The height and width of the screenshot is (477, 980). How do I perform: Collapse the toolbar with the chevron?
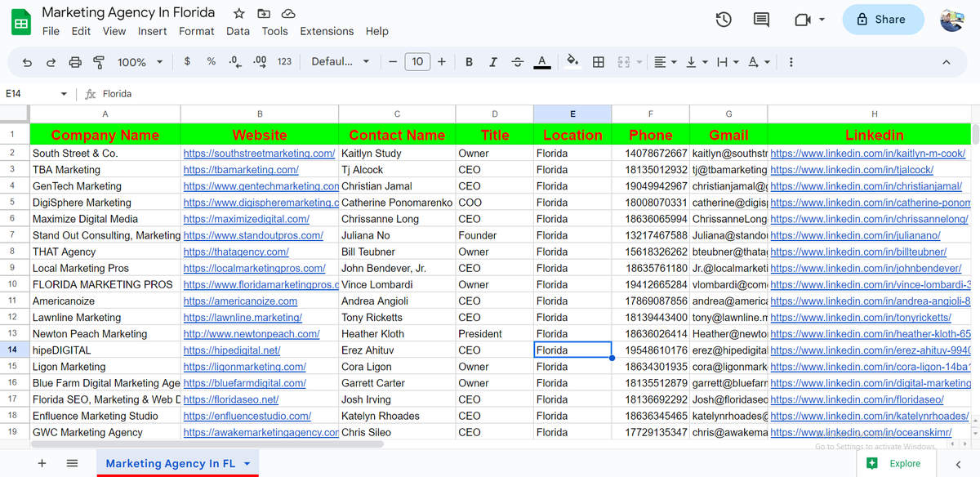point(946,62)
